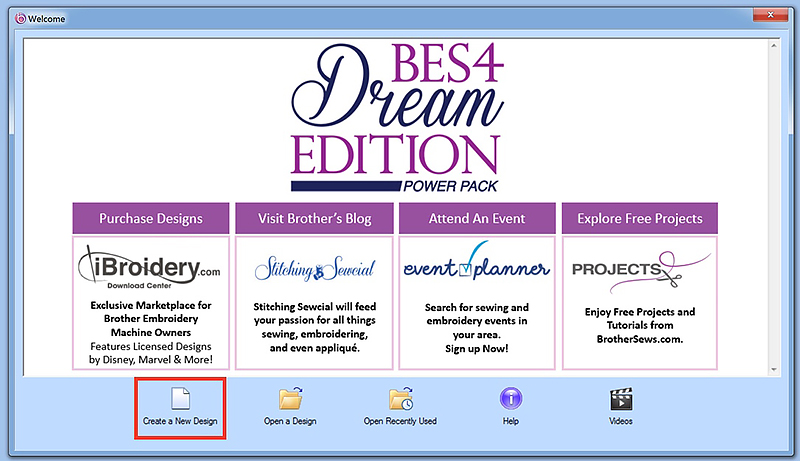The height and width of the screenshot is (461, 800).
Task: Click the event planner logo
Action: tap(477, 266)
